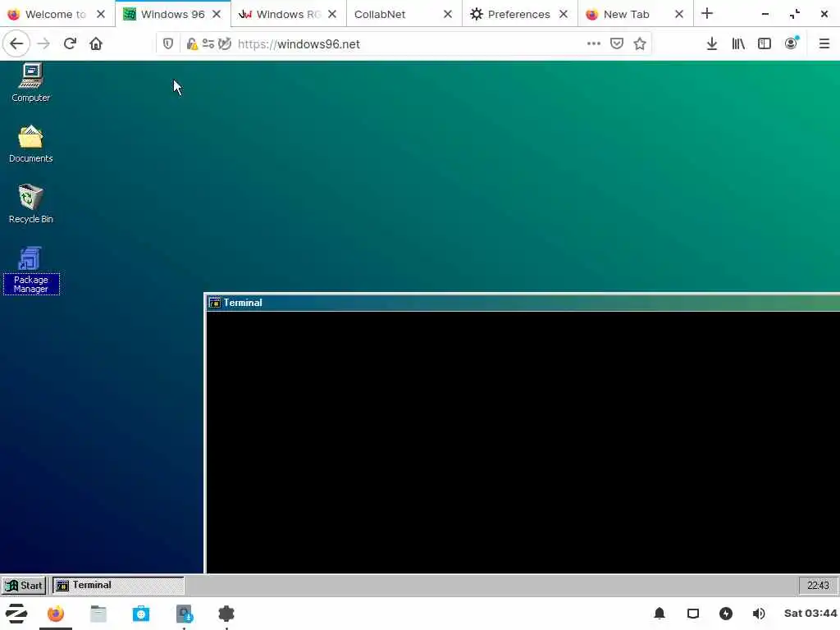Image resolution: width=840 pixels, height=630 pixels.
Task: Click the blocked autoplay permission icon in URL bar
Action: 225,44
